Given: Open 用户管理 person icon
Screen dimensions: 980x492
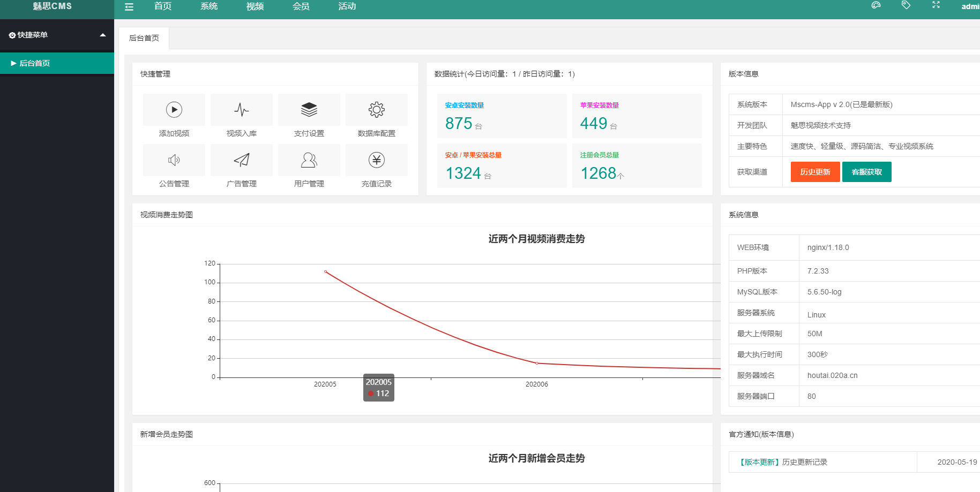Looking at the screenshot, I should click(309, 160).
